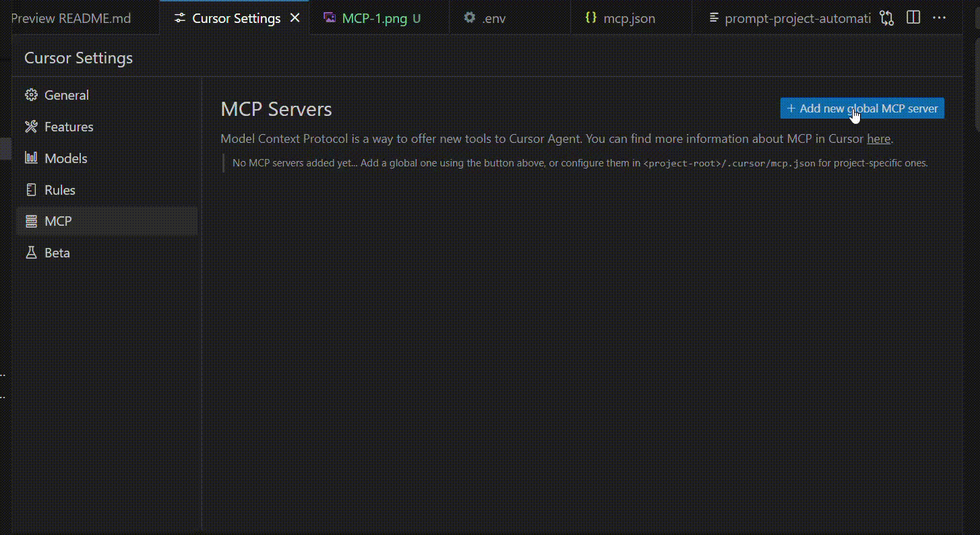Open the Features settings section
The width and height of the screenshot is (980, 535).
point(106,127)
